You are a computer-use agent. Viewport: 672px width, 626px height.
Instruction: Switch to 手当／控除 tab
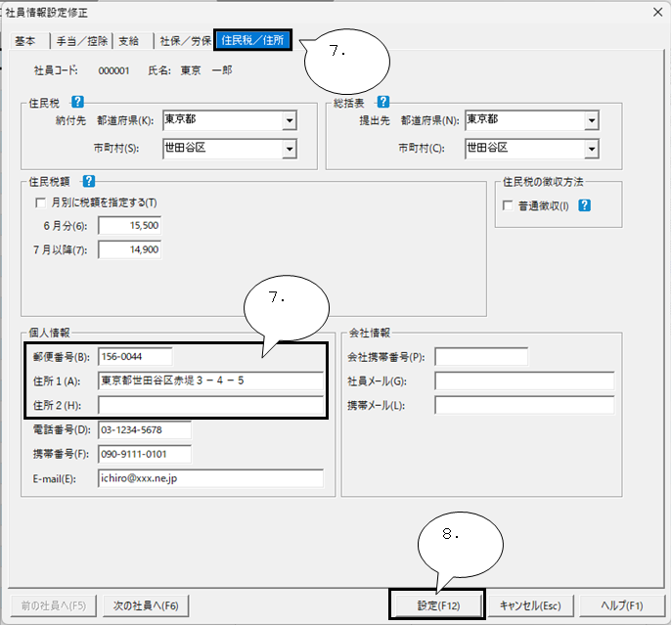81,41
